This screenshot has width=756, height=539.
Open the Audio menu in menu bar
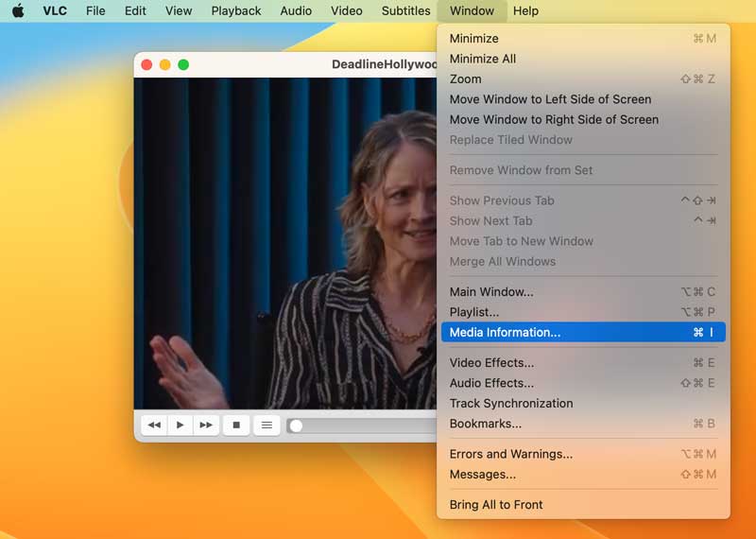pos(296,11)
